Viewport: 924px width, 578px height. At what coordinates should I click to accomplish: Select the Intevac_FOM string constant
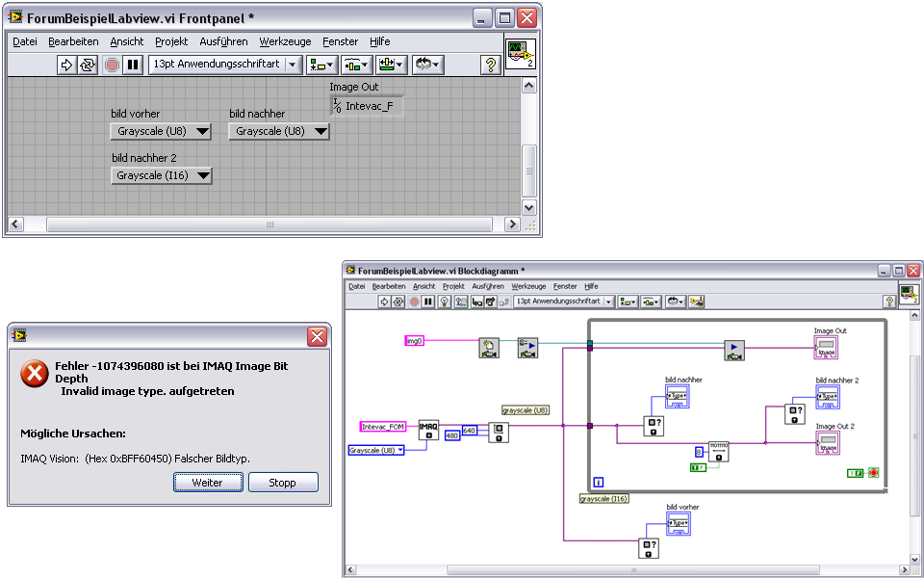382,427
